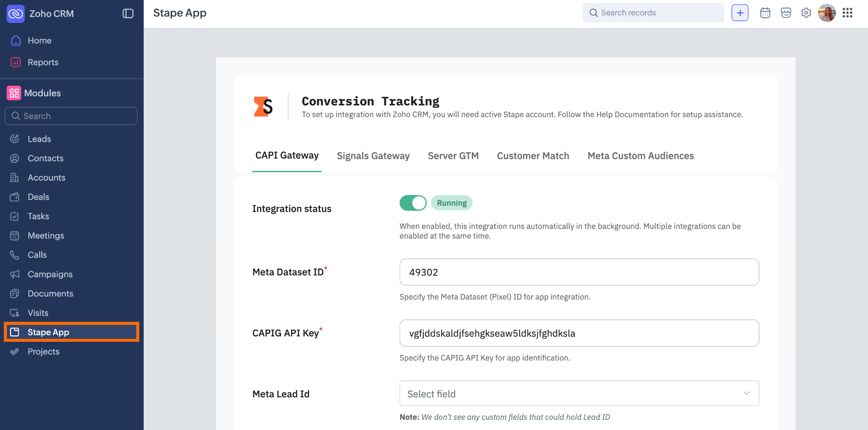The width and height of the screenshot is (868, 430).
Task: Click the Stape App page title
Action: click(180, 13)
